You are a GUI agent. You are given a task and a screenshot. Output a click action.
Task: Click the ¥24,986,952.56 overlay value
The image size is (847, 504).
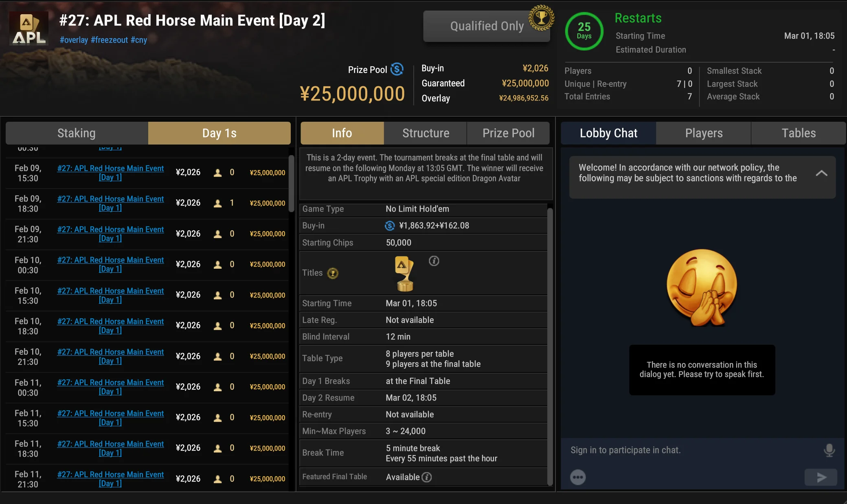click(x=524, y=98)
